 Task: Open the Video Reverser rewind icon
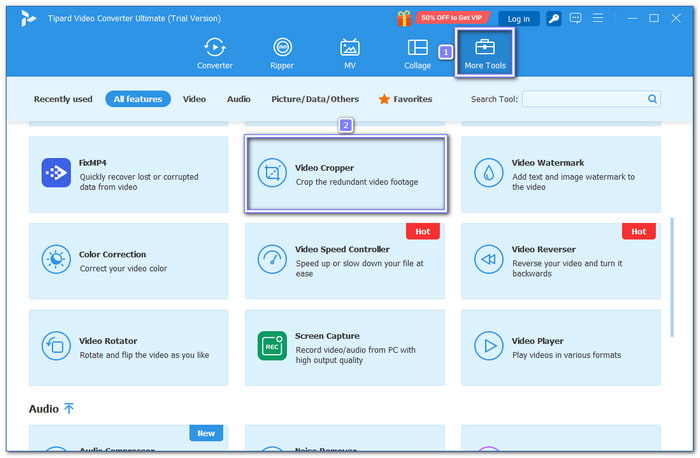pos(488,259)
